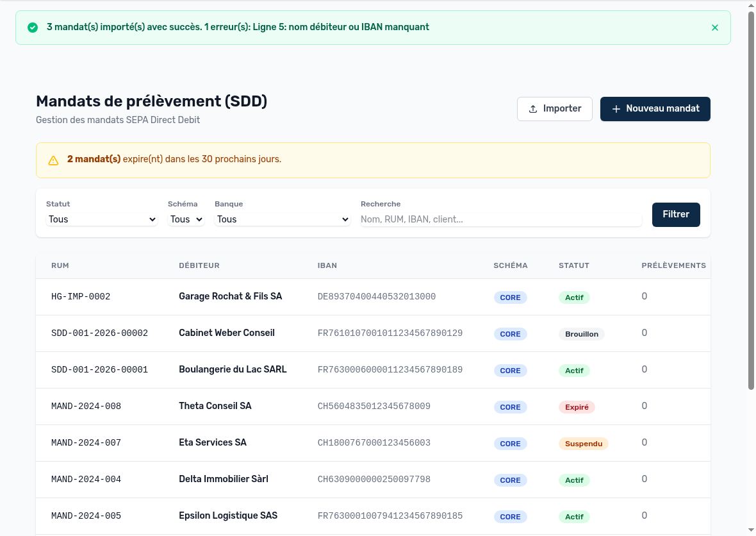Click the CORE badge for Theta Conseil SA

pyautogui.click(x=510, y=407)
